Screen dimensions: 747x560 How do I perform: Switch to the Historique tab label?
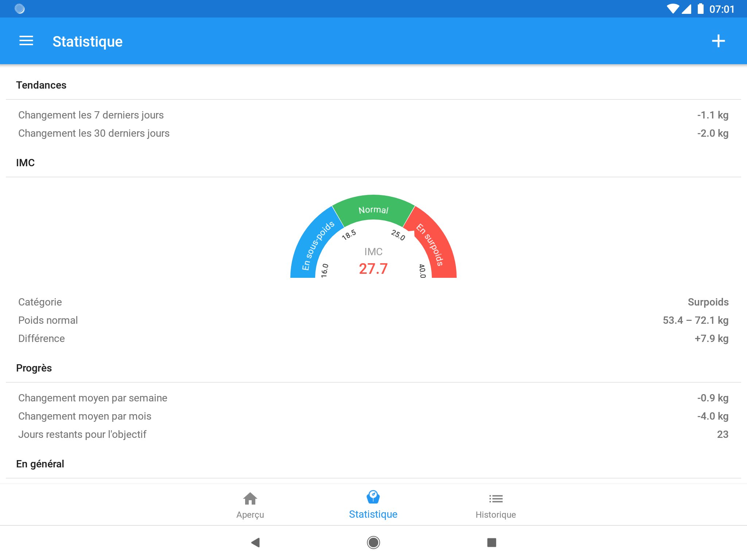[x=495, y=514]
